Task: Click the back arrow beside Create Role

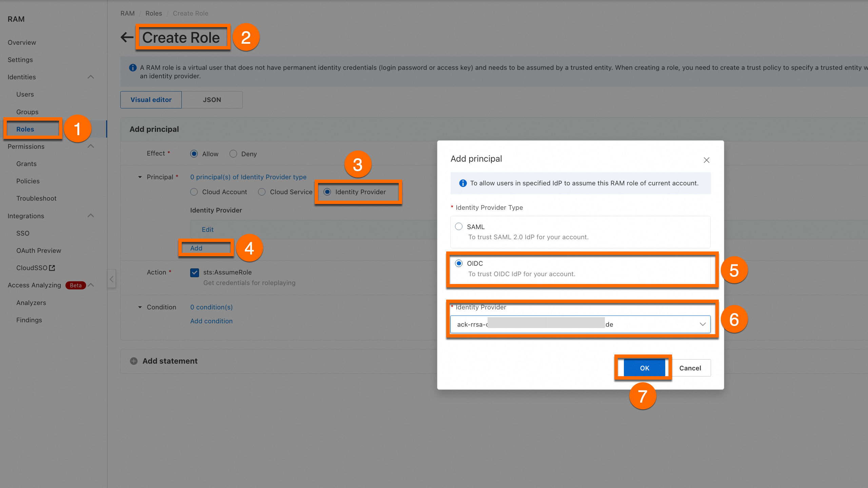Action: [x=127, y=37]
